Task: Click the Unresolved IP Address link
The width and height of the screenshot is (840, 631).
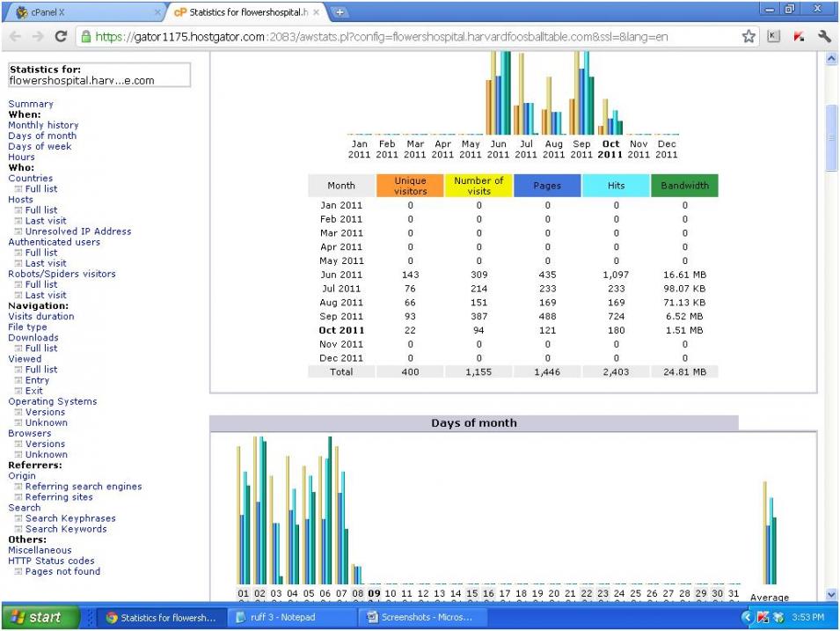Action: click(78, 231)
